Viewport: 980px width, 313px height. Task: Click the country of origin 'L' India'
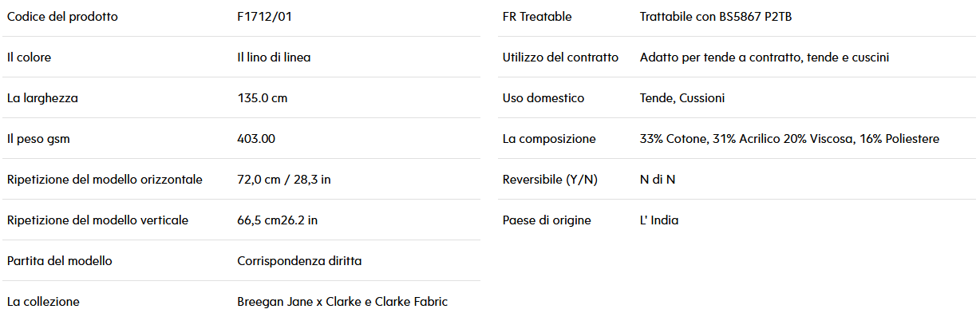(x=659, y=220)
